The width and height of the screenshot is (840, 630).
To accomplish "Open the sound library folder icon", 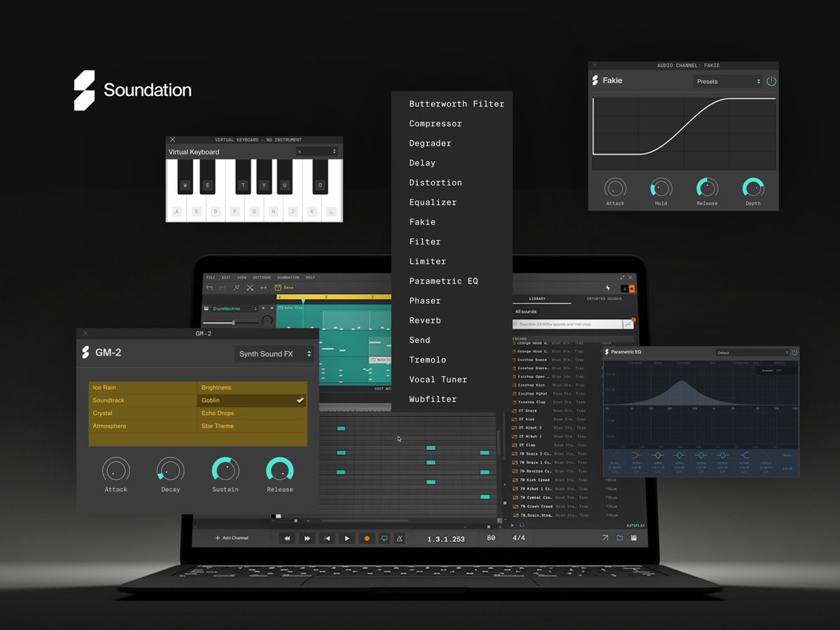I will (619, 538).
